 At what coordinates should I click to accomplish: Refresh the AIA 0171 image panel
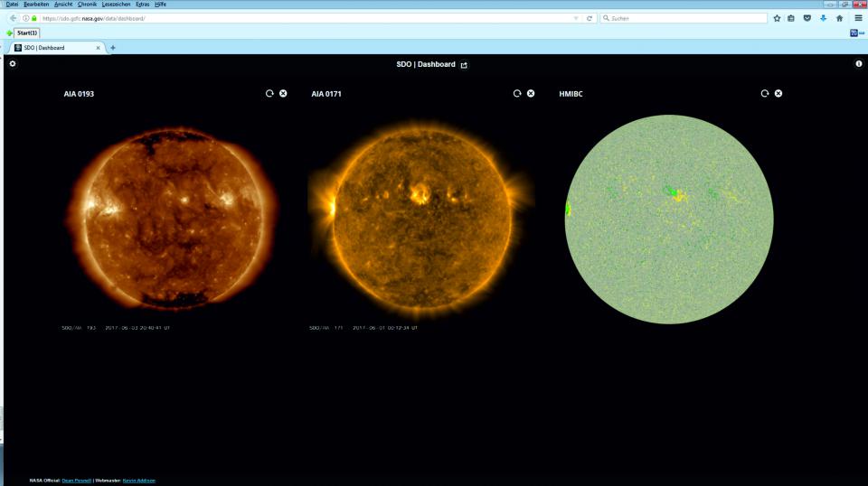(x=517, y=94)
